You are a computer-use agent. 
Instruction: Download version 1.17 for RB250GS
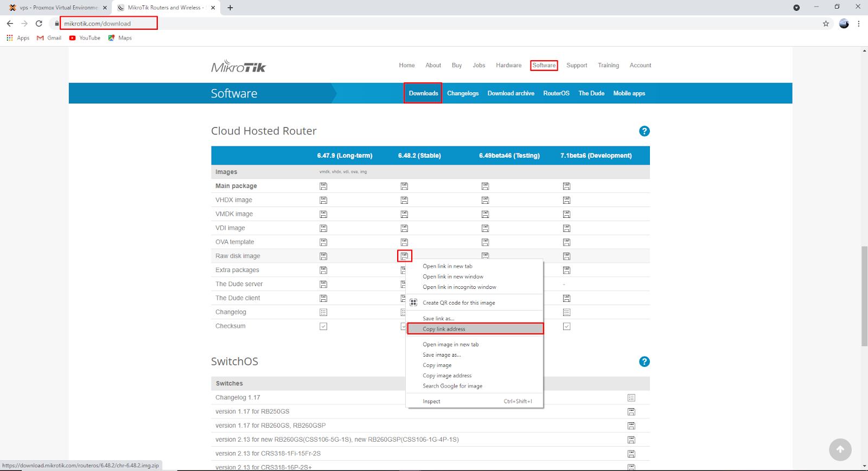click(631, 412)
